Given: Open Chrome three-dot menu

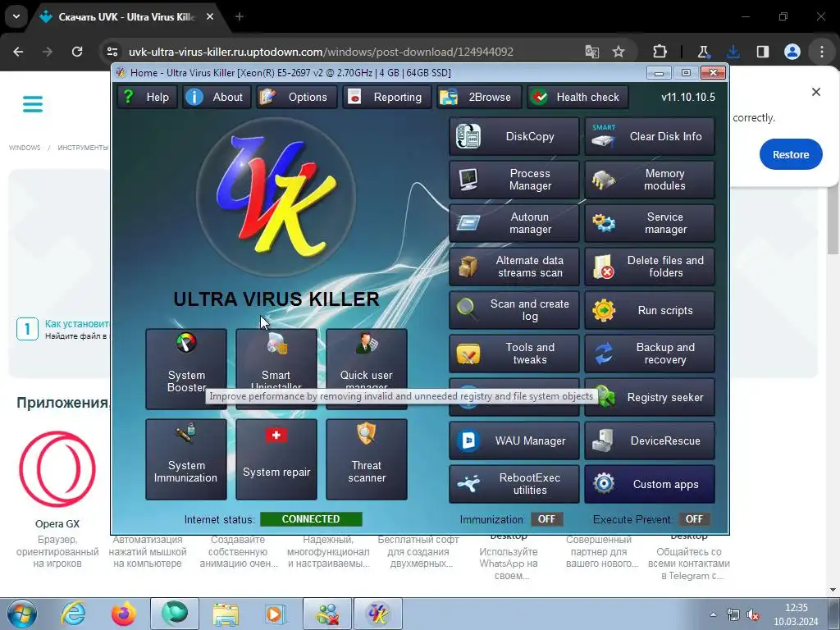Looking at the screenshot, I should coord(822,52).
